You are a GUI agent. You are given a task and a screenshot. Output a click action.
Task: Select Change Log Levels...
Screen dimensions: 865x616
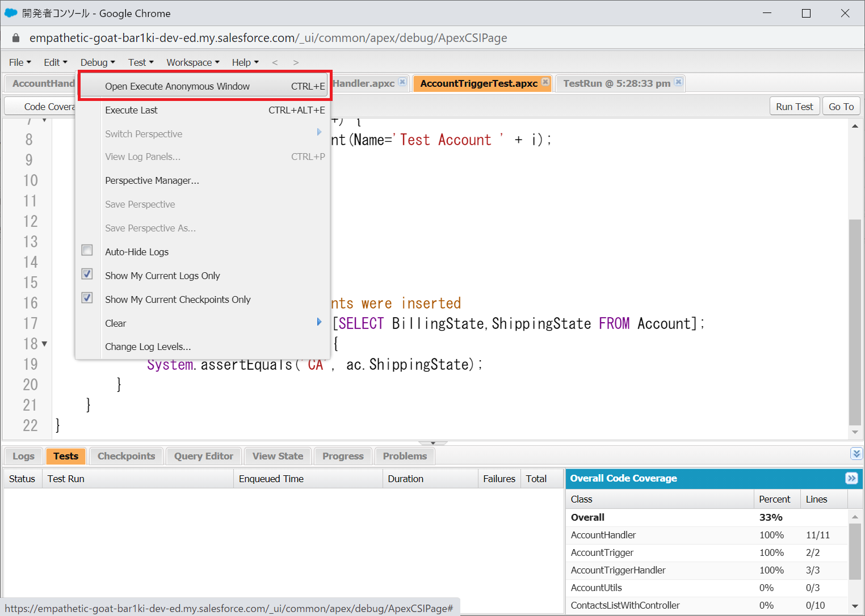click(x=203, y=347)
